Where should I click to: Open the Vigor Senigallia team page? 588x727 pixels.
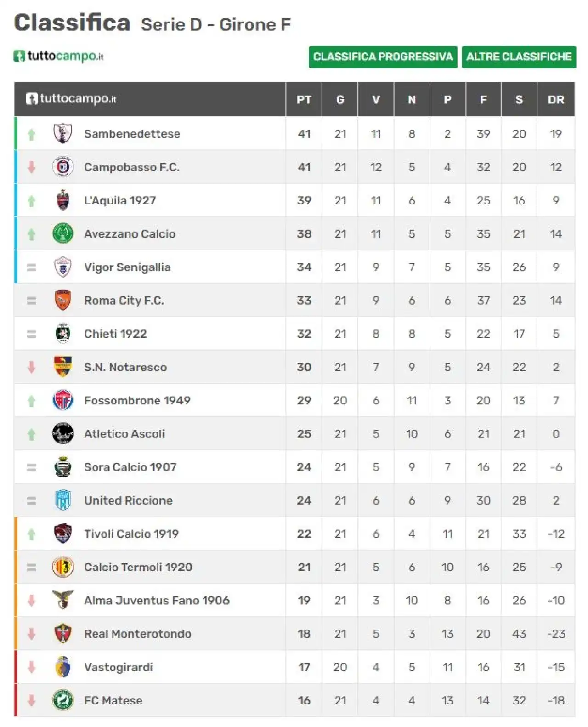[x=127, y=267]
